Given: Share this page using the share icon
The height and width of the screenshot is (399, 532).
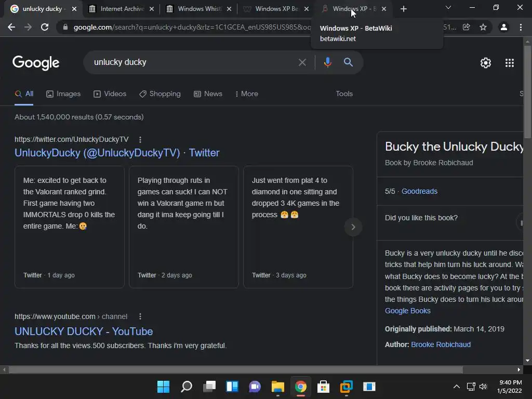Looking at the screenshot, I should (x=467, y=27).
